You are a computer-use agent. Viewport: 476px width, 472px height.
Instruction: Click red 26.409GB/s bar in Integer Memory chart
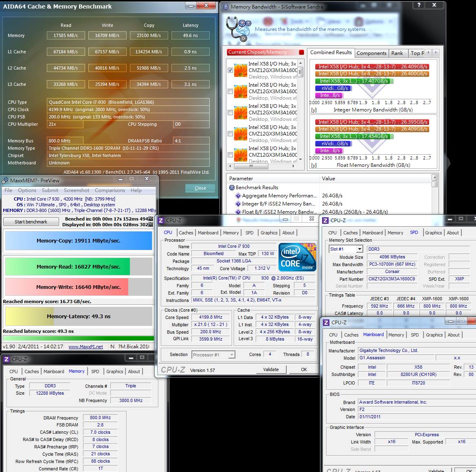tap(372, 67)
